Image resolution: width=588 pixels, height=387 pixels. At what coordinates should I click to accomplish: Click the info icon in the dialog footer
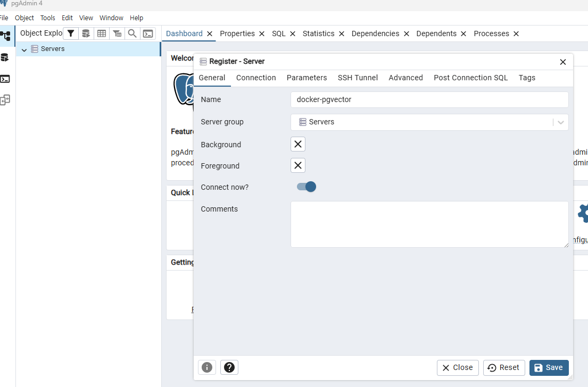207,367
